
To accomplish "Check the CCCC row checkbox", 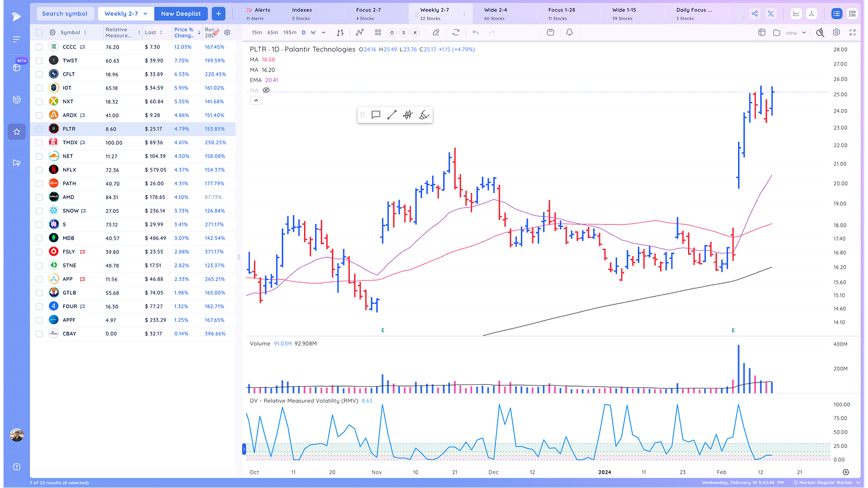I will (x=39, y=46).
